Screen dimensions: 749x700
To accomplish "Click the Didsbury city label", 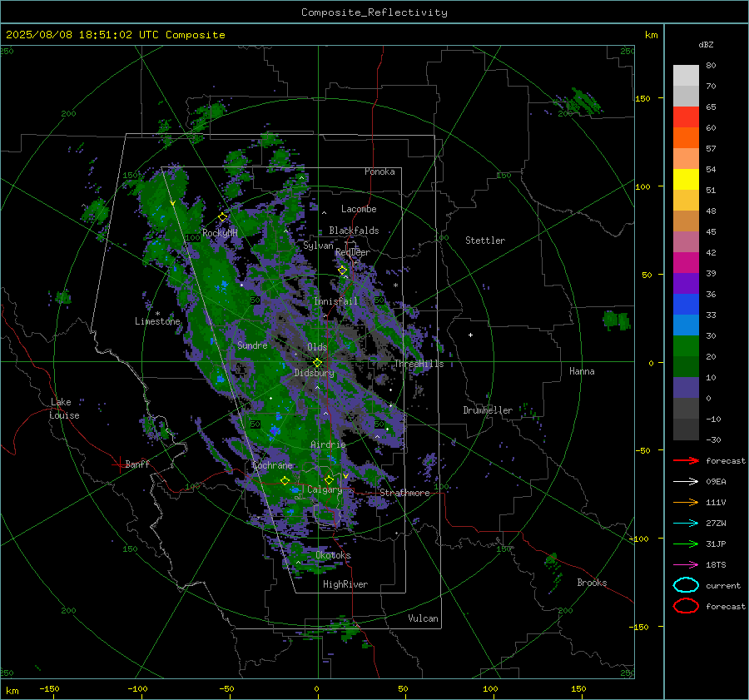I will pyautogui.click(x=314, y=373).
